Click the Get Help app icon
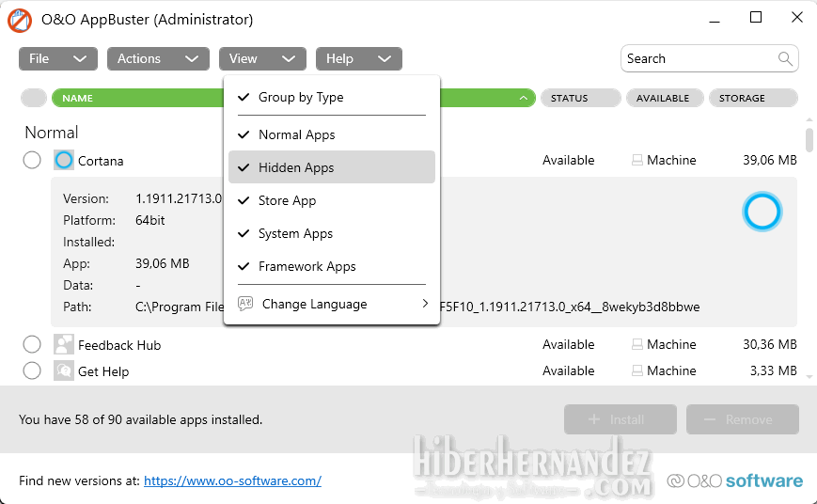 click(x=64, y=371)
